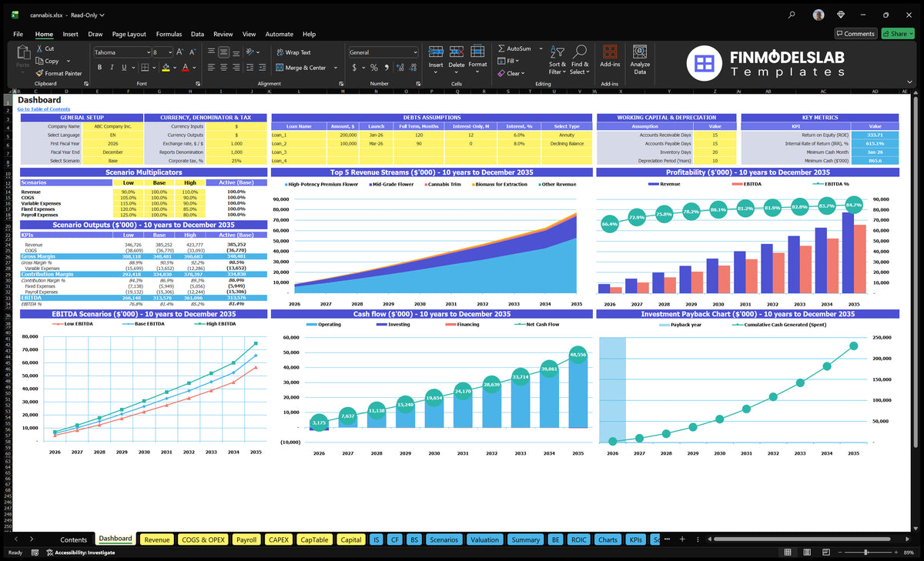Open the Insert ribbon tab
The image size is (924, 561).
click(x=70, y=34)
